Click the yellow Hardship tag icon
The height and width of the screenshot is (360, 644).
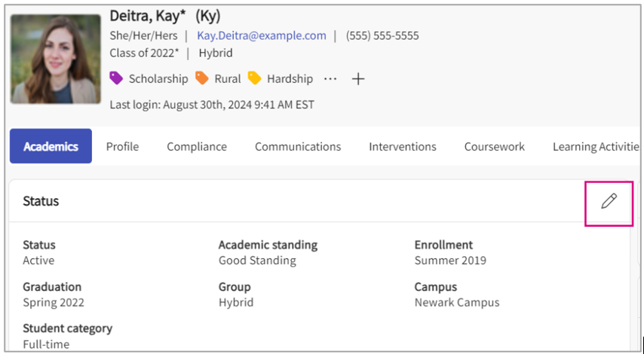254,78
